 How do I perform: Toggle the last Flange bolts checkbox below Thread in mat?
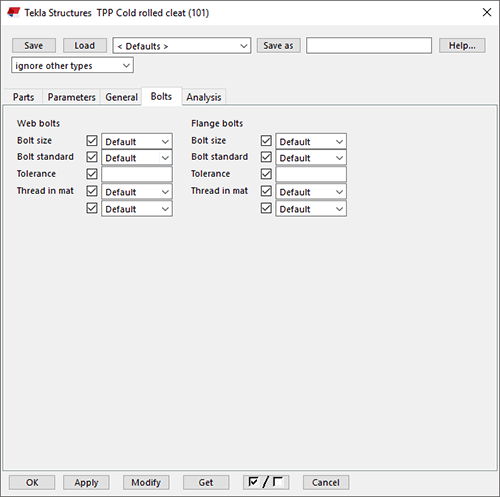[x=266, y=208]
